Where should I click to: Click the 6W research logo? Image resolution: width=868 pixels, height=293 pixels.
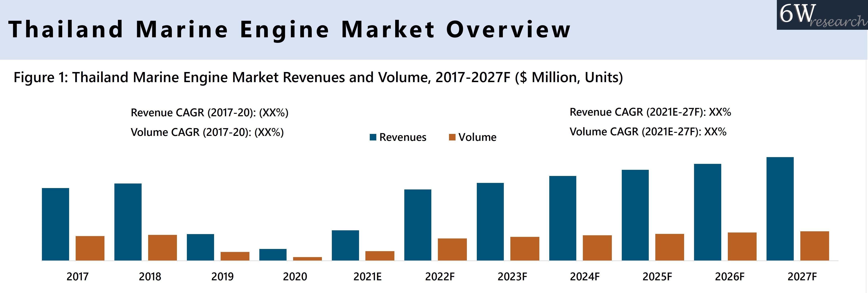pos(822,15)
